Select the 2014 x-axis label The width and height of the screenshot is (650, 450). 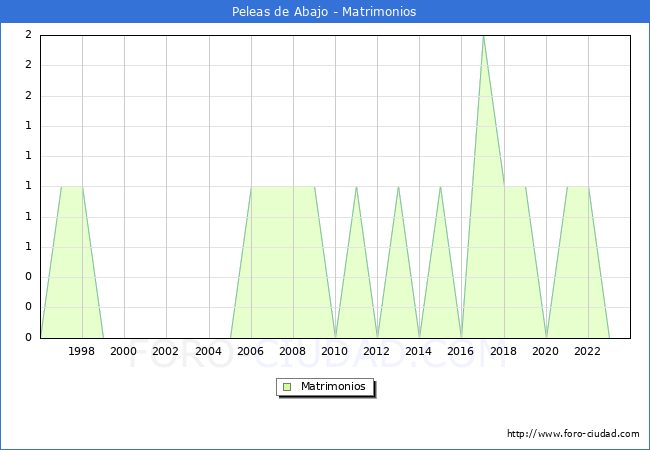tap(419, 351)
